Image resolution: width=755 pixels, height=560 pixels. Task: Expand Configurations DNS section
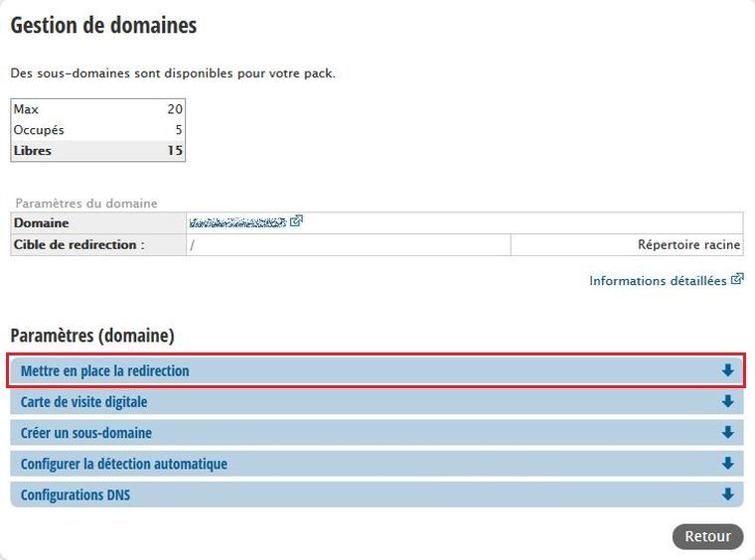(x=377, y=494)
